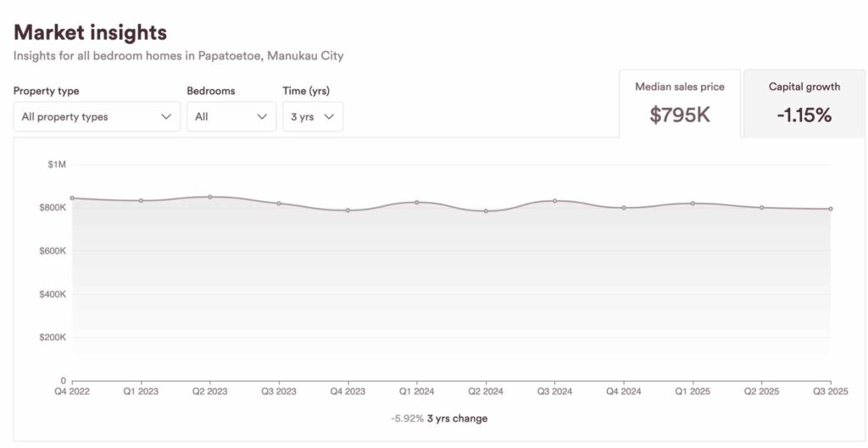
Task: Open the Property type dropdown
Action: (96, 117)
